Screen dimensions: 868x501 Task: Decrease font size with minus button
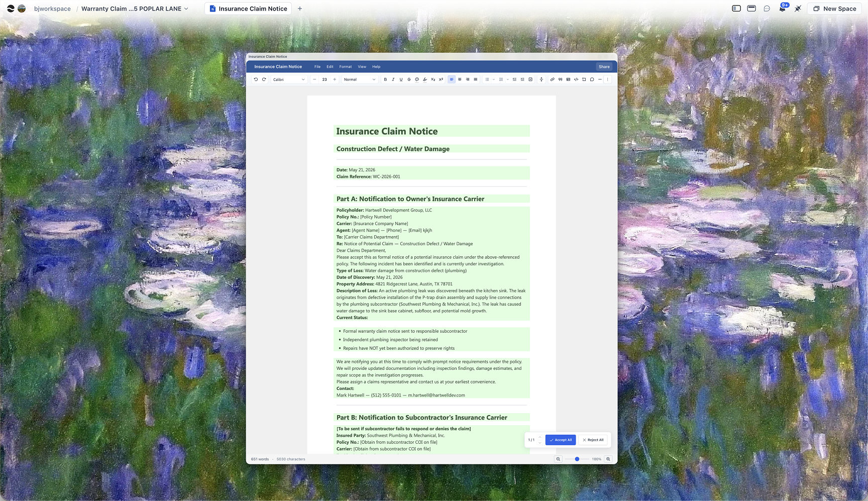[314, 79]
